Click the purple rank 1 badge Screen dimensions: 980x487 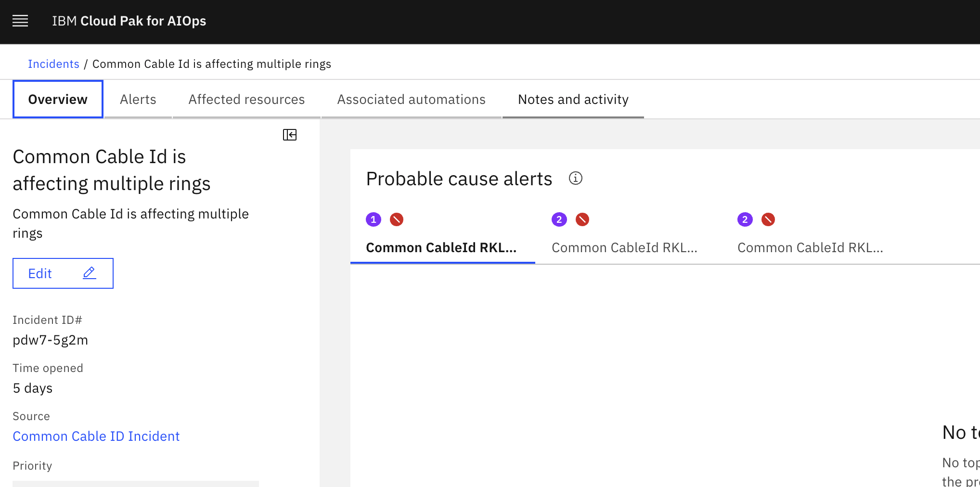(x=374, y=219)
